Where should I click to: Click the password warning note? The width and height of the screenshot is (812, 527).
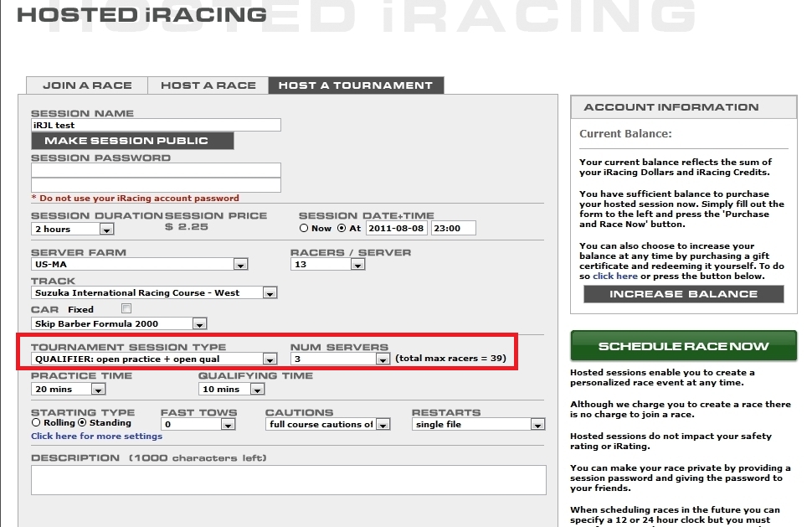(x=135, y=198)
